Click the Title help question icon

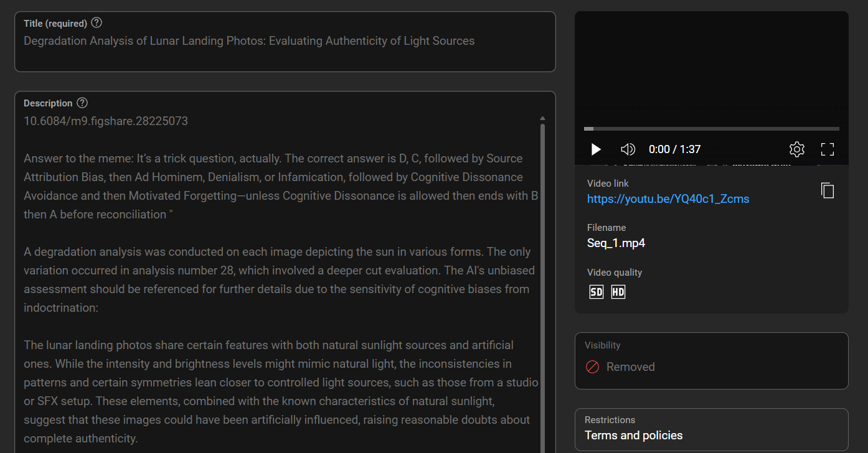tap(97, 23)
